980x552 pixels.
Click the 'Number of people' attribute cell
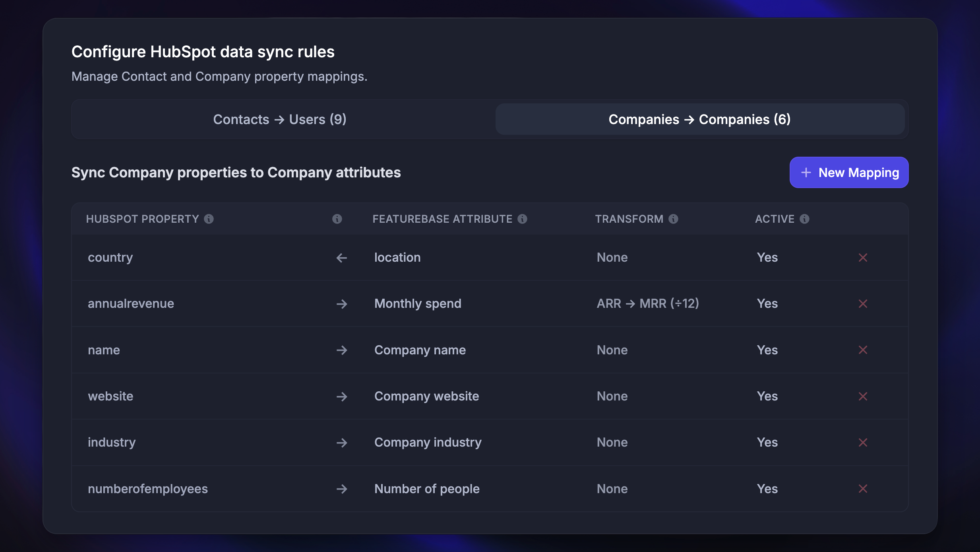[427, 489]
